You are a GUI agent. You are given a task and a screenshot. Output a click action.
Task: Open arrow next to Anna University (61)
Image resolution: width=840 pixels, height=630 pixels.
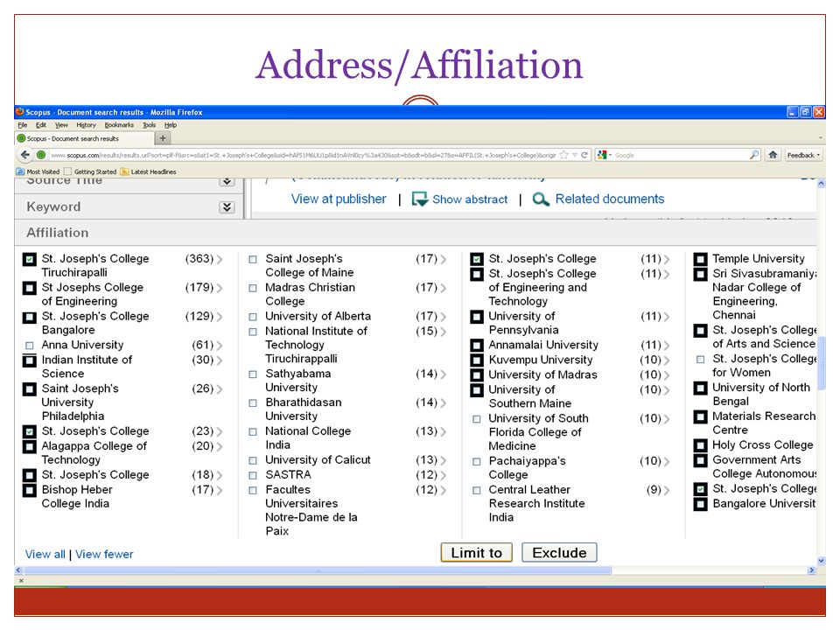pos(219,346)
